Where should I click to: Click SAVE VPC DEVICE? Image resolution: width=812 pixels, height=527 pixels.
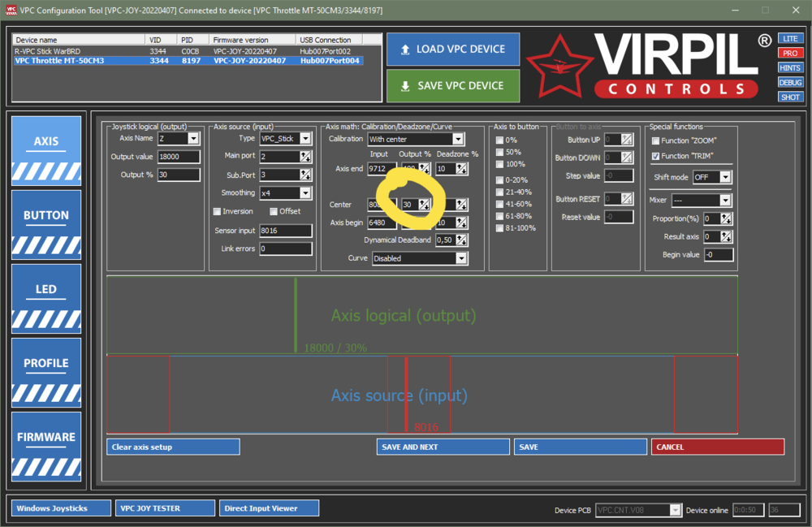click(453, 86)
